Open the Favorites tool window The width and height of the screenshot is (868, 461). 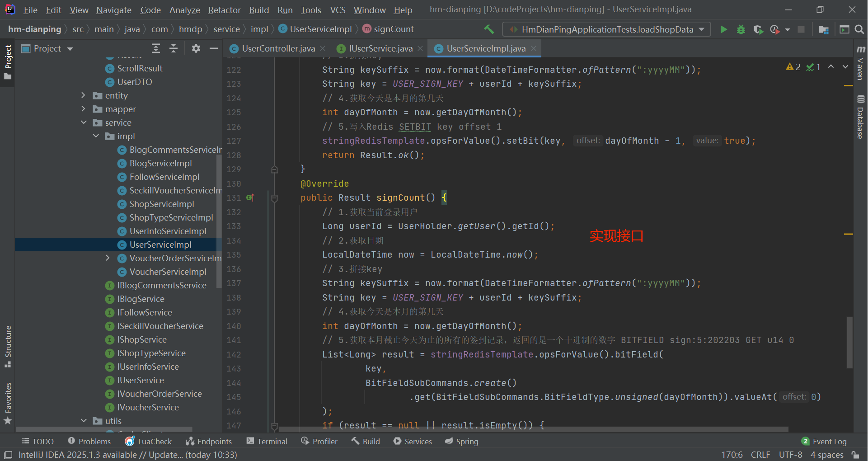coord(8,403)
